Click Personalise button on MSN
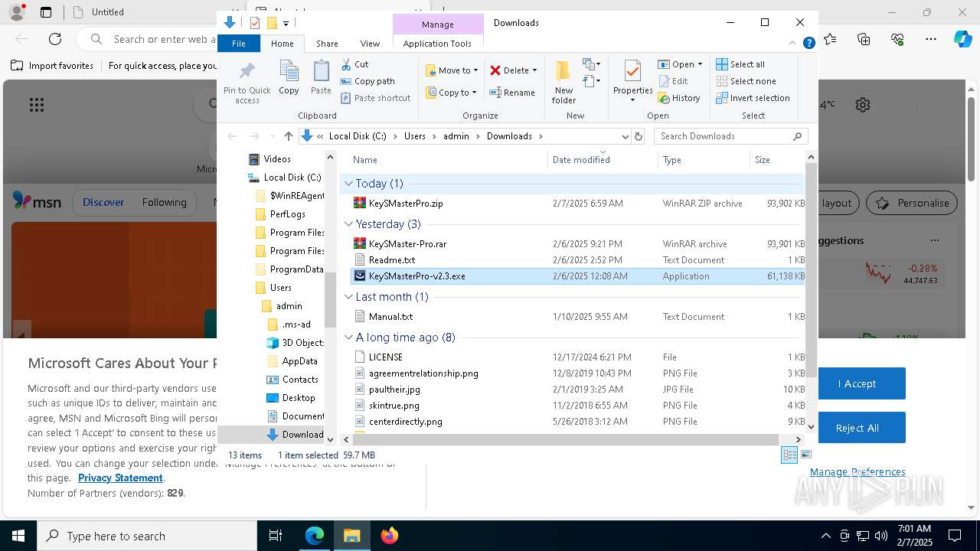This screenshot has width=980, height=551. [x=912, y=203]
